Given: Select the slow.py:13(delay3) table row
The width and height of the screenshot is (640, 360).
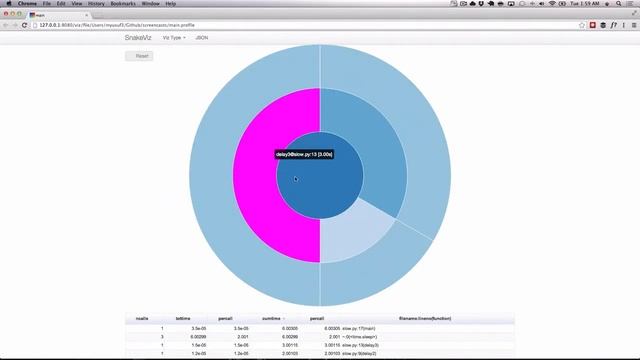Looking at the screenshot, I should (320, 345).
